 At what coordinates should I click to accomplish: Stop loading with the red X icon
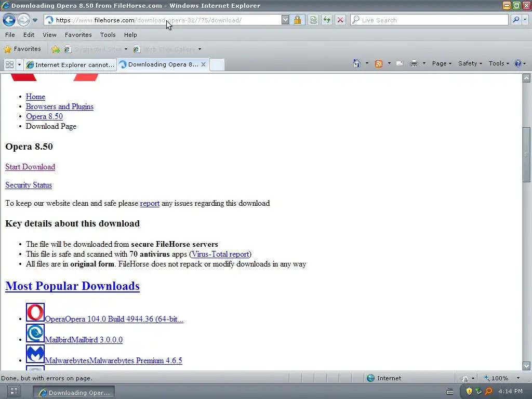[340, 20]
